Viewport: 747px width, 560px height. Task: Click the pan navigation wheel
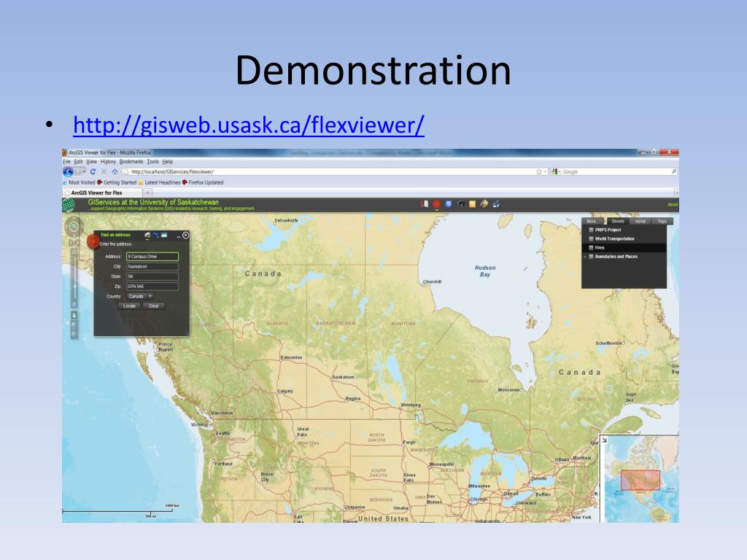(74, 226)
